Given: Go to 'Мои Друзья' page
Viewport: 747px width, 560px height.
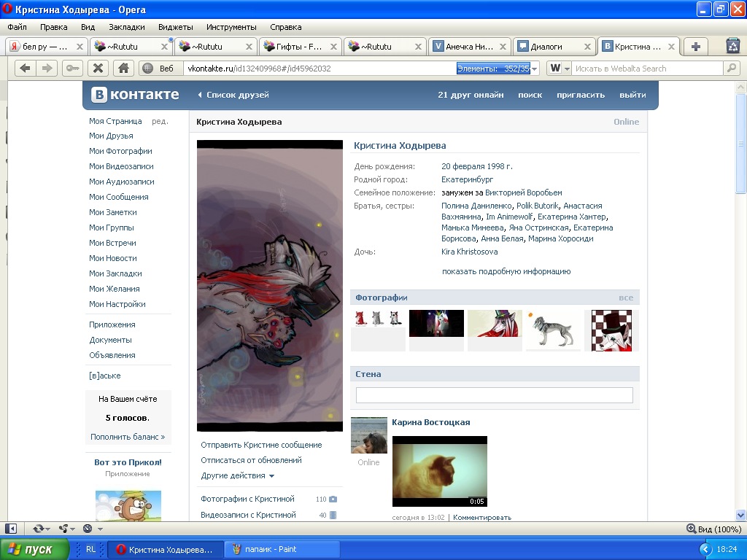Looking at the screenshot, I should [x=111, y=136].
